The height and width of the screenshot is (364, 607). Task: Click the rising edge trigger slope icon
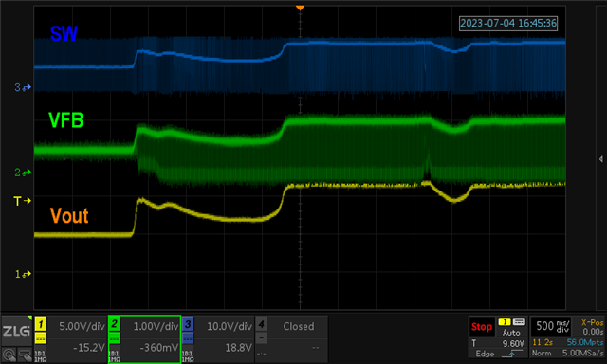tap(511, 354)
